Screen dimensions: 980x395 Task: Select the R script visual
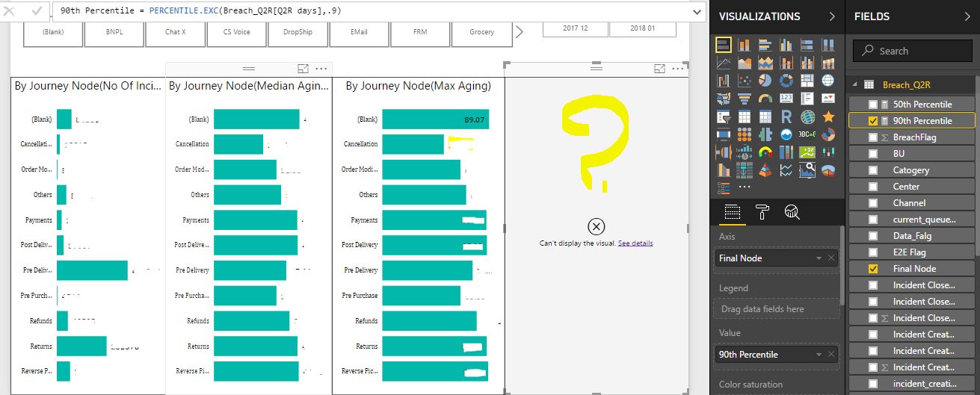pos(786,117)
